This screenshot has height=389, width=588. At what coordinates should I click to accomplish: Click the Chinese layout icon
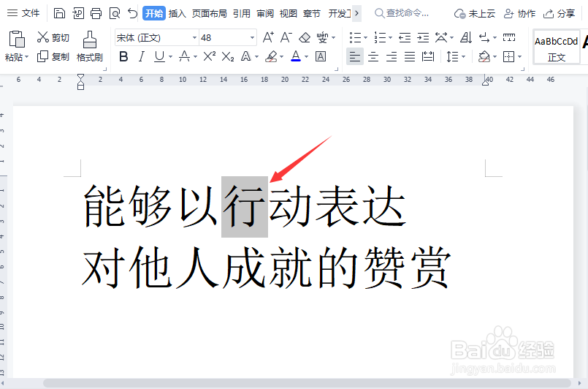click(x=441, y=37)
